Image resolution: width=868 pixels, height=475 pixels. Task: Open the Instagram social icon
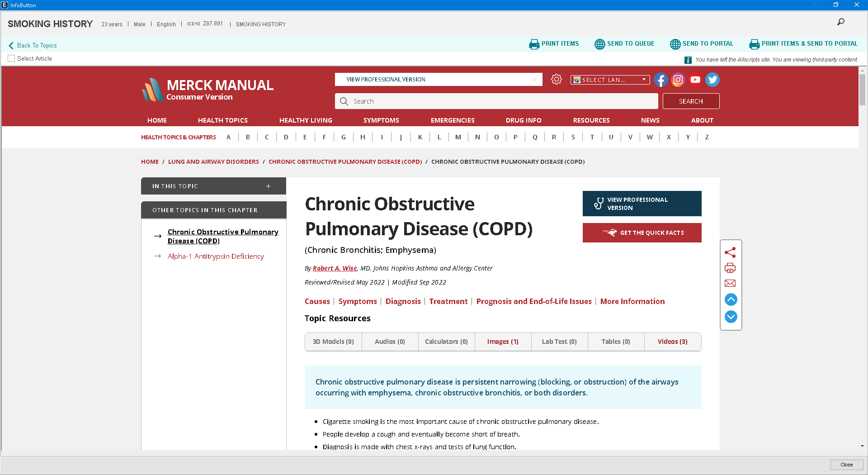[678, 80]
